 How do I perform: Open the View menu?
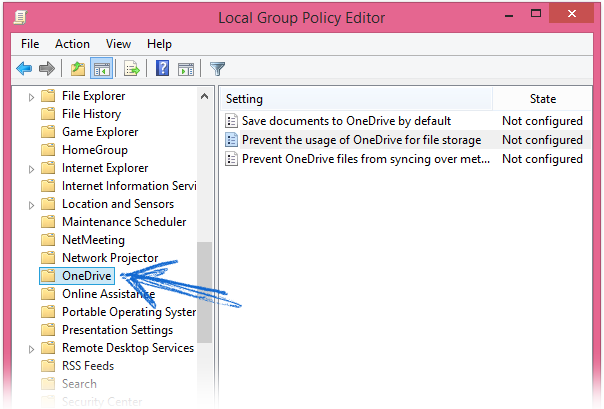pyautogui.click(x=118, y=44)
